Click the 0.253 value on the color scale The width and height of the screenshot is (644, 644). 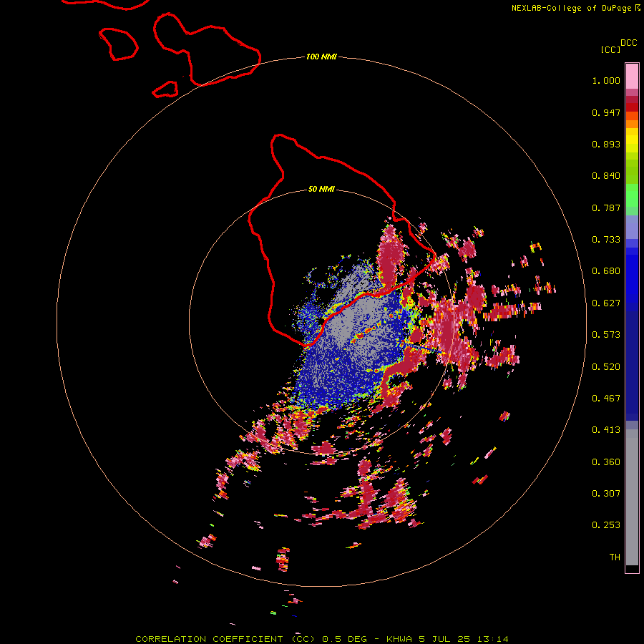coord(606,525)
